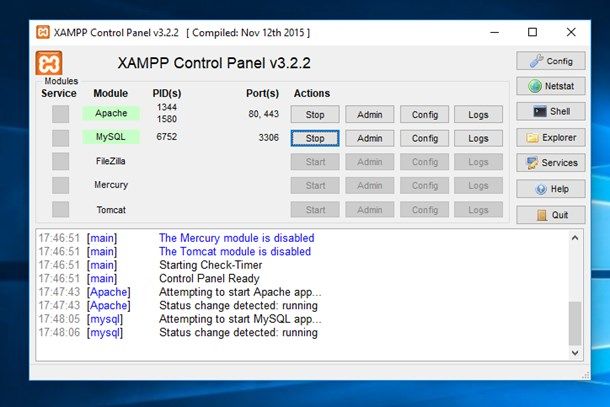Minimize the XAMPP Control Panel window
Viewport: 610px width, 407px height.
494,32
